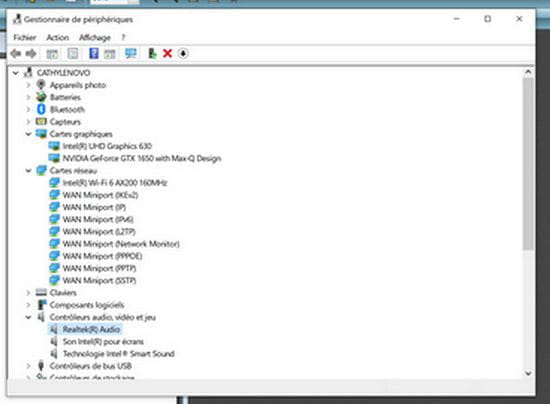Open the Action menu
550x404 pixels.
58,37
